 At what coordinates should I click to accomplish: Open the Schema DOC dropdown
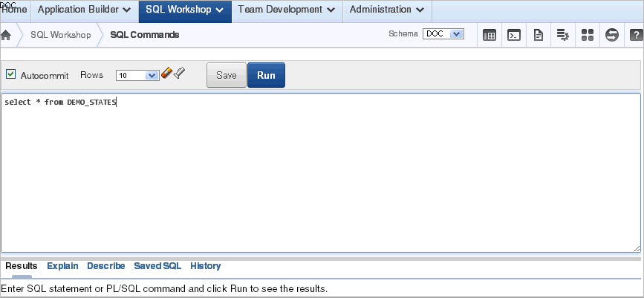[443, 34]
